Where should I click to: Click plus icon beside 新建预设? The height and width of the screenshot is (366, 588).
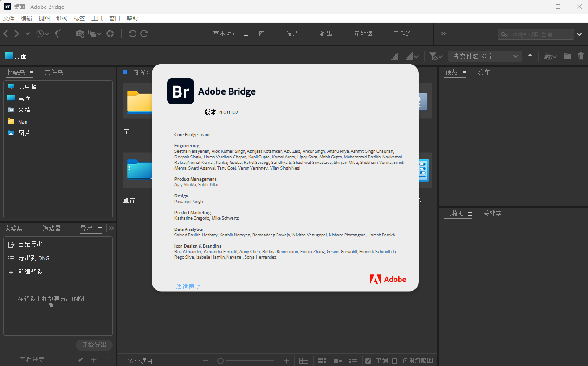11,272
